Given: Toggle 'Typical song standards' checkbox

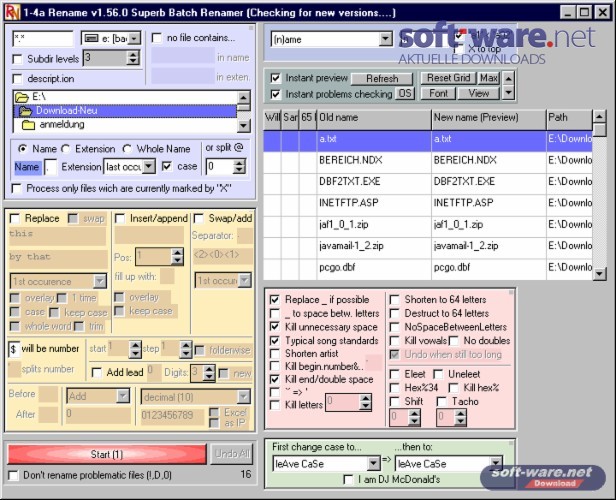Looking at the screenshot, I should point(275,341).
